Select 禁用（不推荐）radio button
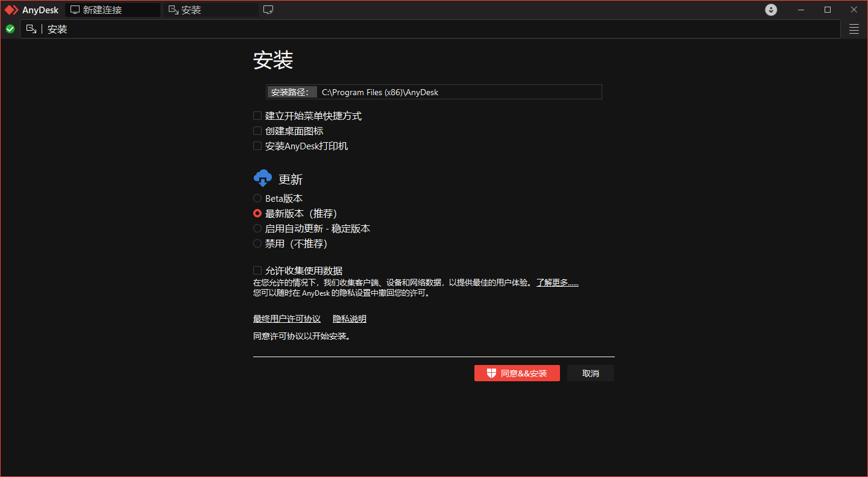Viewport: 868px width, 477px height. pyautogui.click(x=257, y=243)
